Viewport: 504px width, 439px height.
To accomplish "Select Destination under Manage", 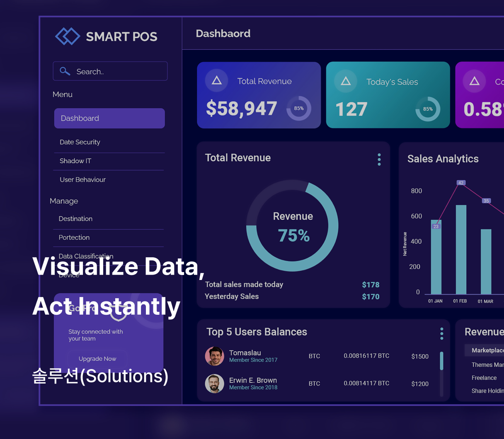I will [x=75, y=219].
